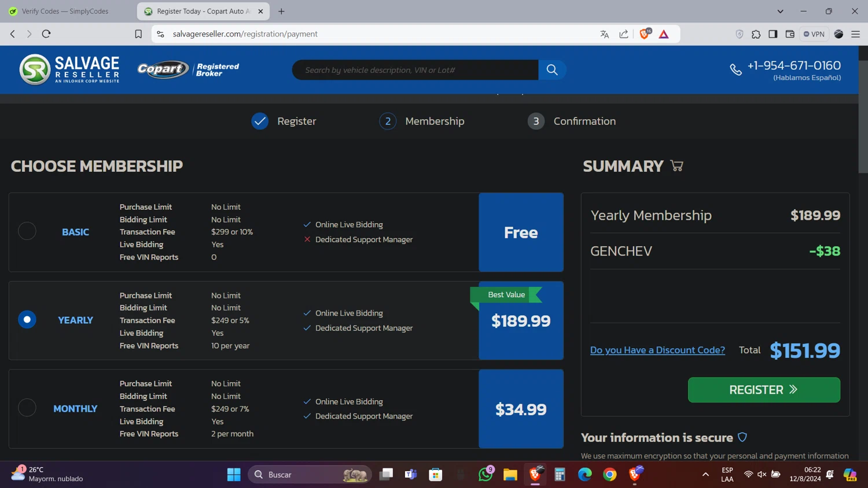Click the $189.99 yearly price box
The height and width of the screenshot is (488, 868).
coord(521,320)
